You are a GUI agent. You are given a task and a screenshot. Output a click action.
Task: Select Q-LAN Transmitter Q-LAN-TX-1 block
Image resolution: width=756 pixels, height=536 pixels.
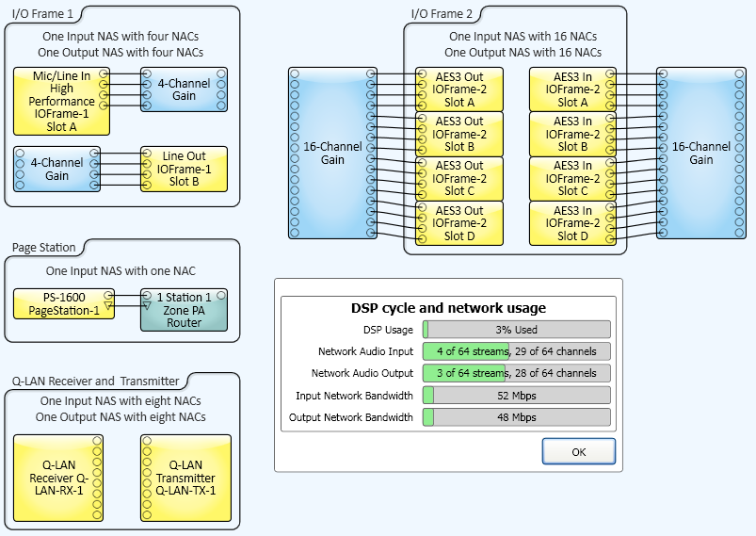click(185, 479)
